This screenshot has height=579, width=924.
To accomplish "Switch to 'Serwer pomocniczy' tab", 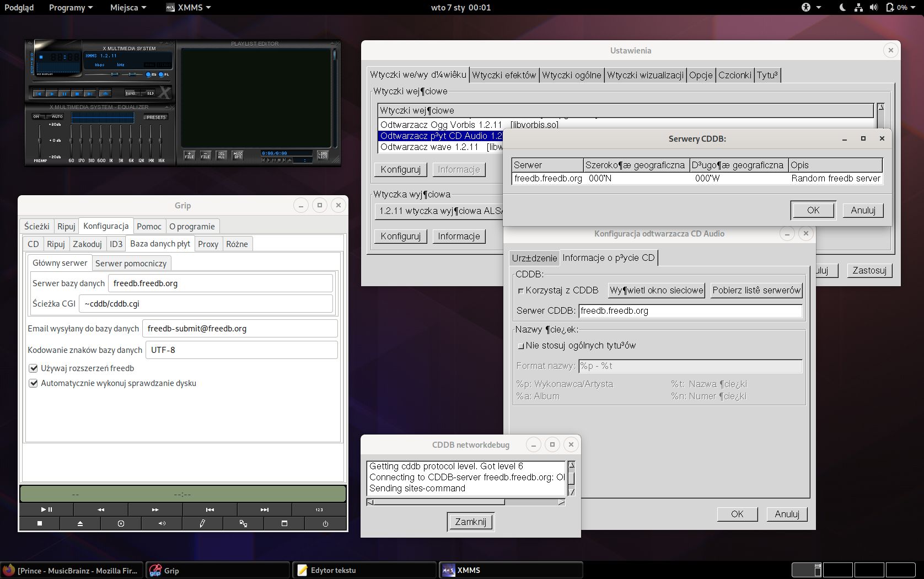I will coord(131,264).
